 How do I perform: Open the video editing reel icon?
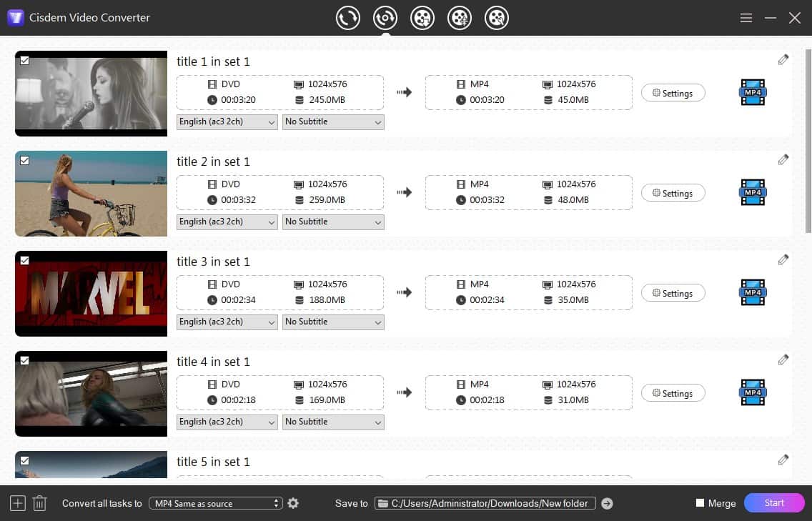point(497,18)
